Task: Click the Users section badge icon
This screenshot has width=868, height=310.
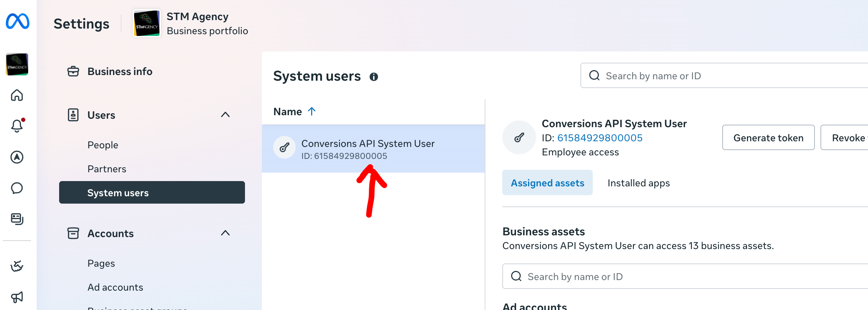Action: 73,115
